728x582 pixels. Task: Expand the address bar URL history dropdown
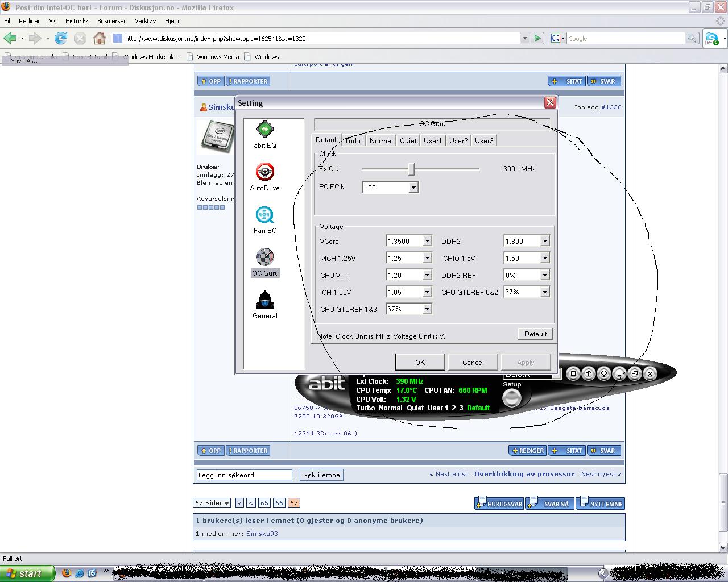point(524,38)
